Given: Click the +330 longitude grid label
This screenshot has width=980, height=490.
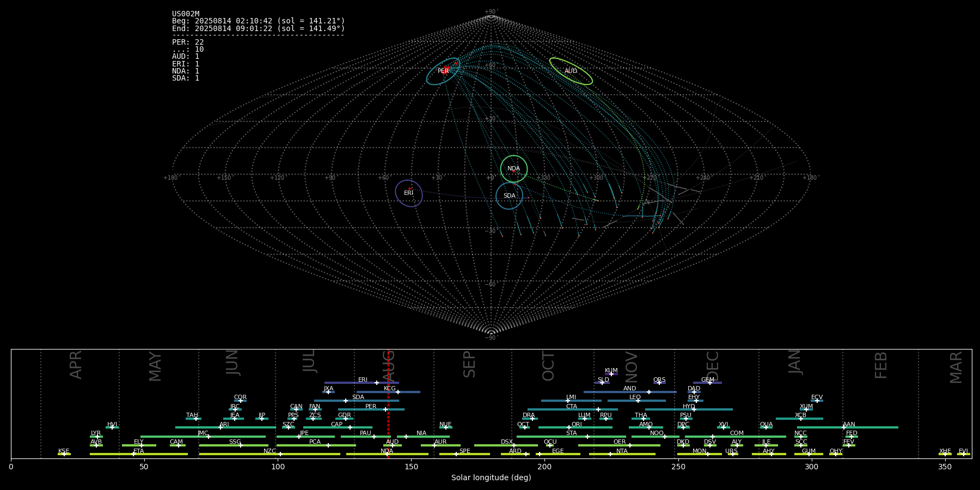Looking at the screenshot, I should (543, 178).
